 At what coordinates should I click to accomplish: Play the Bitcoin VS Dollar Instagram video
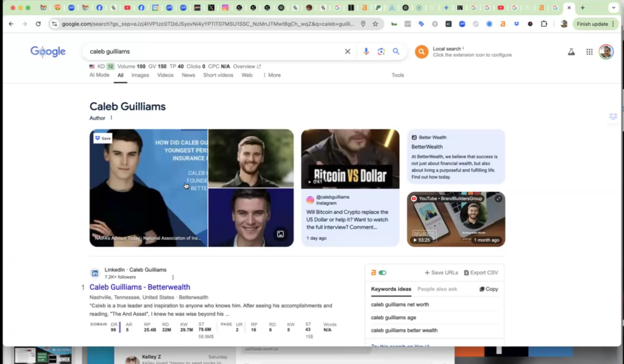pyautogui.click(x=350, y=158)
